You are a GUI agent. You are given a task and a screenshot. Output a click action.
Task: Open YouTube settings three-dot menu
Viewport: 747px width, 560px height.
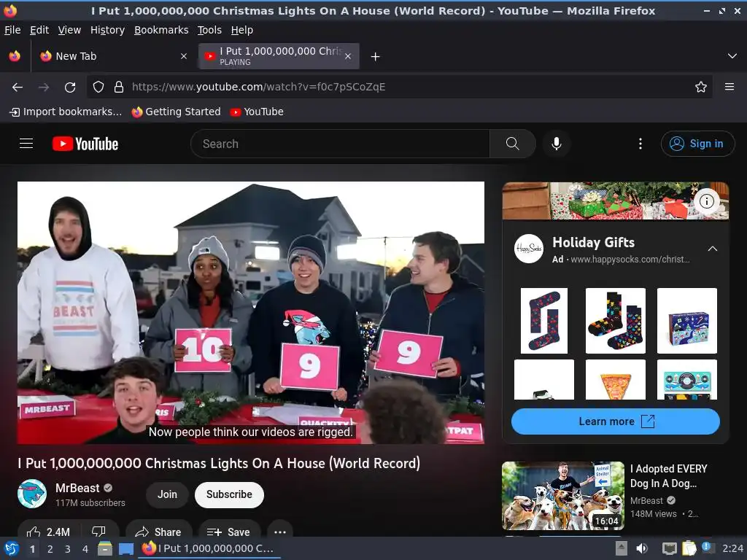(x=640, y=144)
